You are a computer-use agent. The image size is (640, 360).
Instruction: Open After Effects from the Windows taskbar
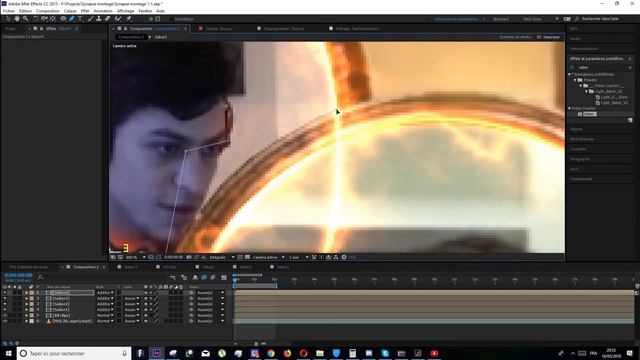click(156, 353)
